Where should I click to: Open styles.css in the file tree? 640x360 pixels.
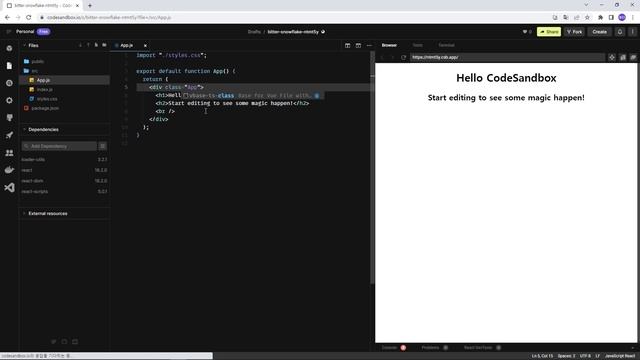(47, 99)
